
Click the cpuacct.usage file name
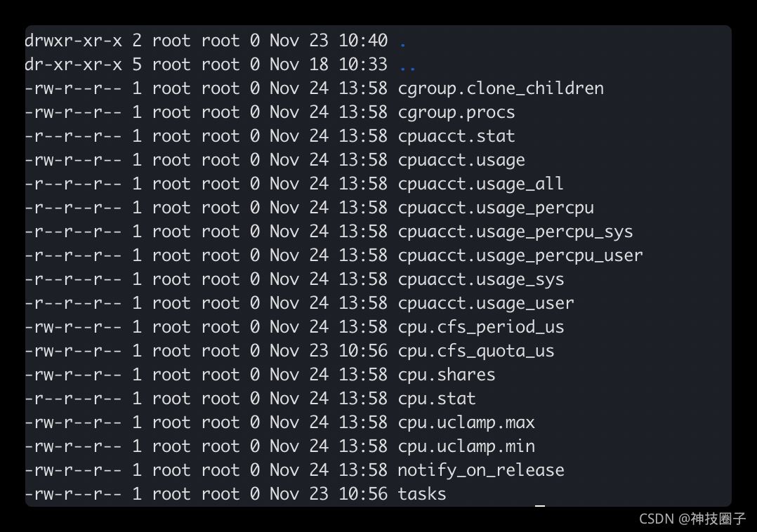click(461, 160)
